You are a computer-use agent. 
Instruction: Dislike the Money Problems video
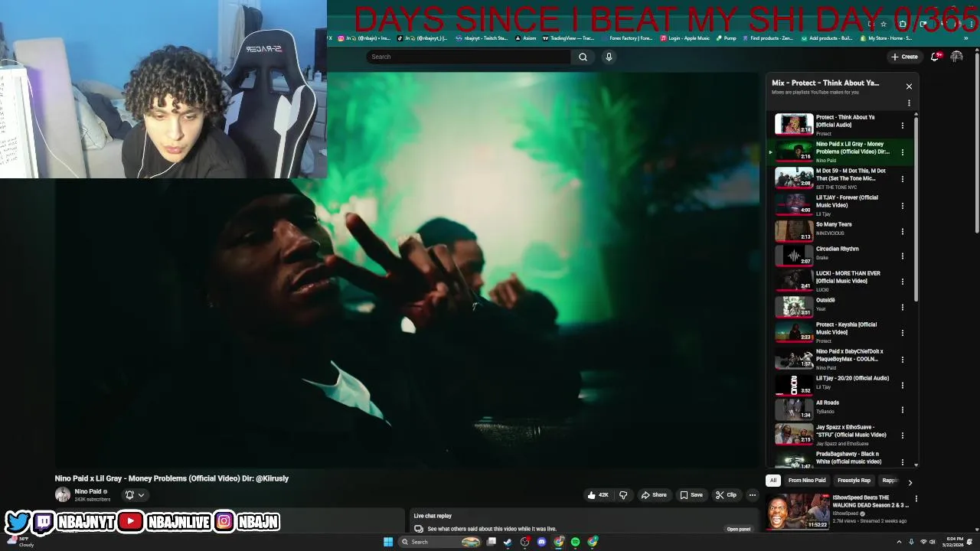623,495
